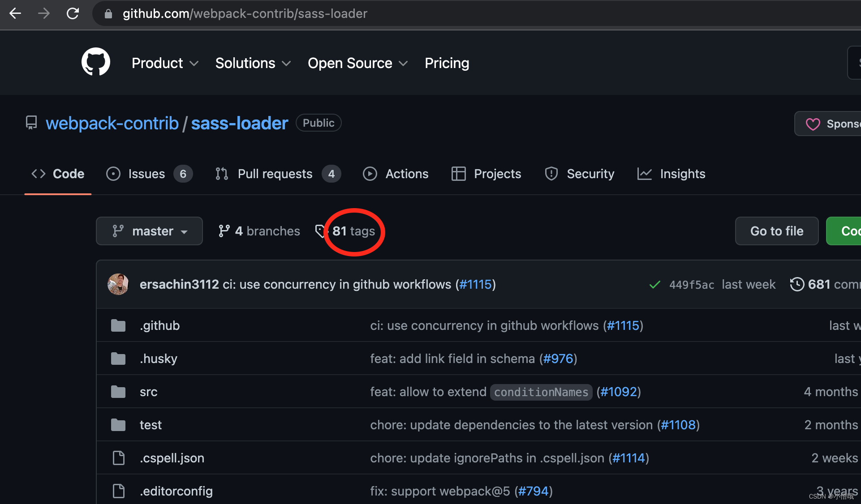The width and height of the screenshot is (861, 504).
Task: Click the padlock site info icon
Action: [x=108, y=14]
